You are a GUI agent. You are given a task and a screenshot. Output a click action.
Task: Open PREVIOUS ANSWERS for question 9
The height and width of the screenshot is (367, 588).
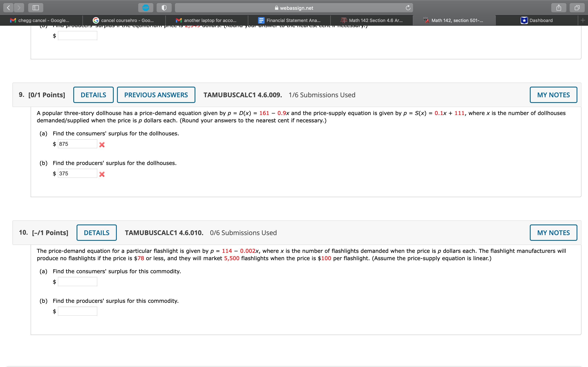point(156,95)
